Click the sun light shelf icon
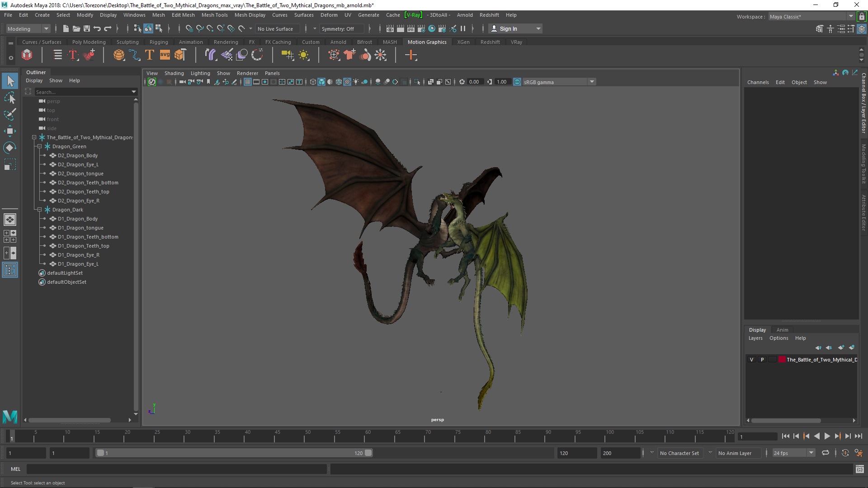Viewport: 868px width, 488px height. tap(304, 55)
